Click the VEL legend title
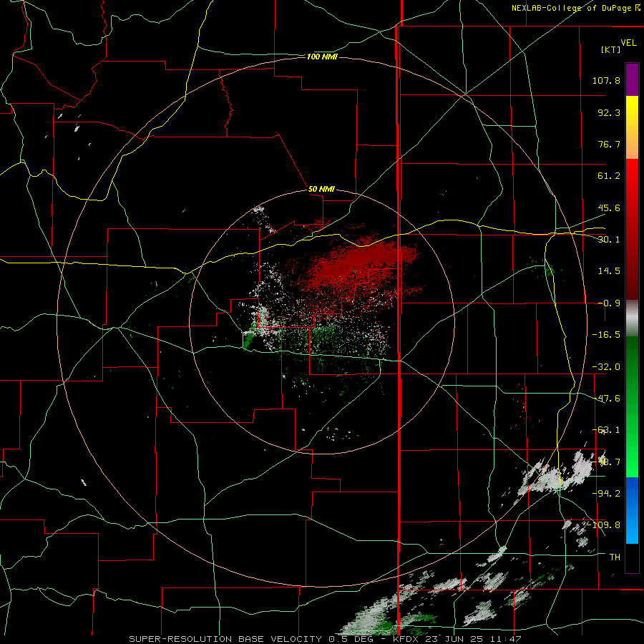 [x=628, y=43]
